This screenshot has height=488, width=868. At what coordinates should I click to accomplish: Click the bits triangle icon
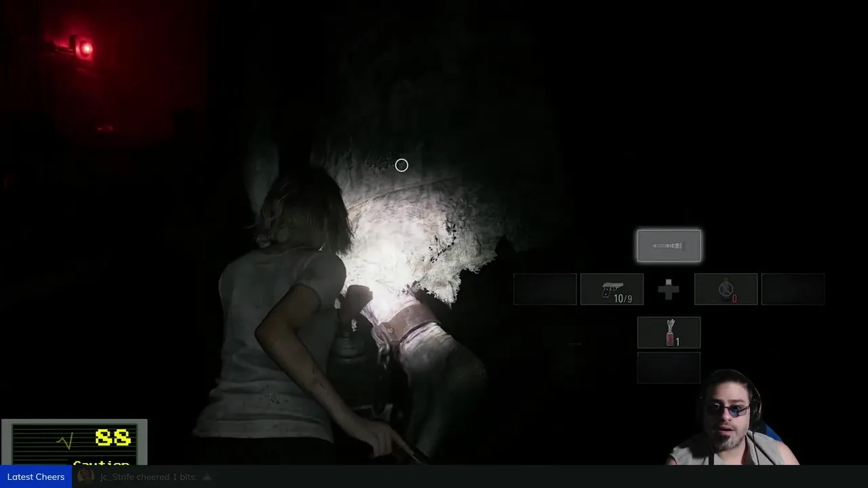pos(207,476)
